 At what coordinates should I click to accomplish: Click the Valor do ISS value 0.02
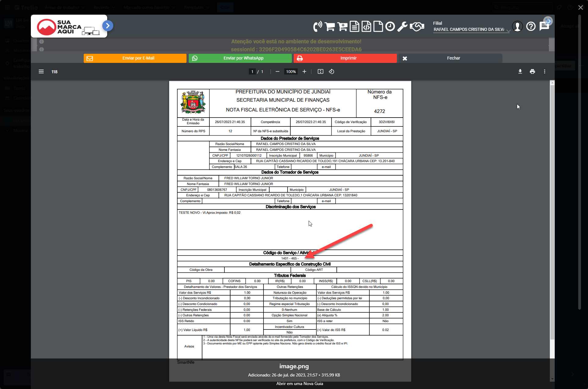[385, 330]
